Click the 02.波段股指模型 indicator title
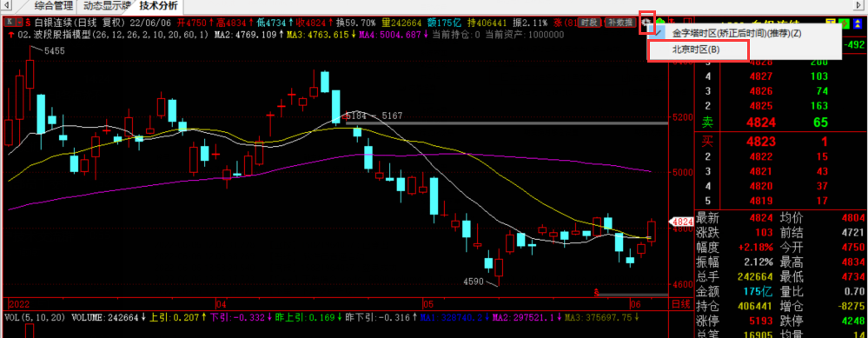The width and height of the screenshot is (868, 338). [114, 35]
